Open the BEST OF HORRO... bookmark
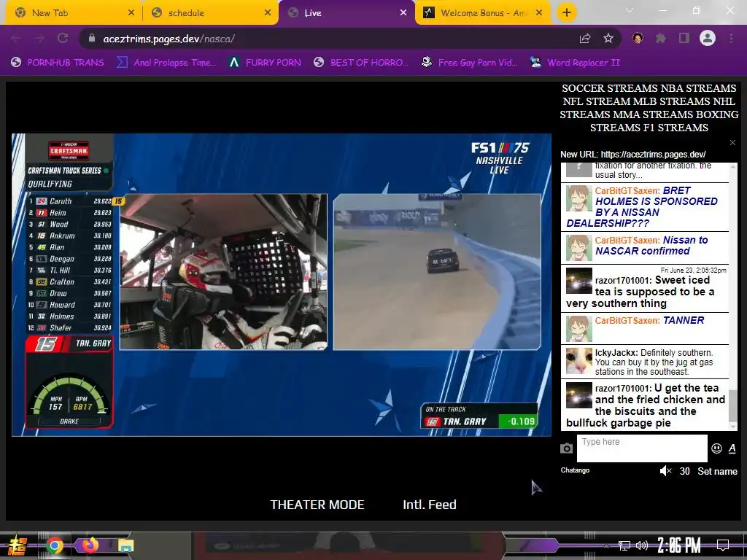747x560 pixels. 362,63
